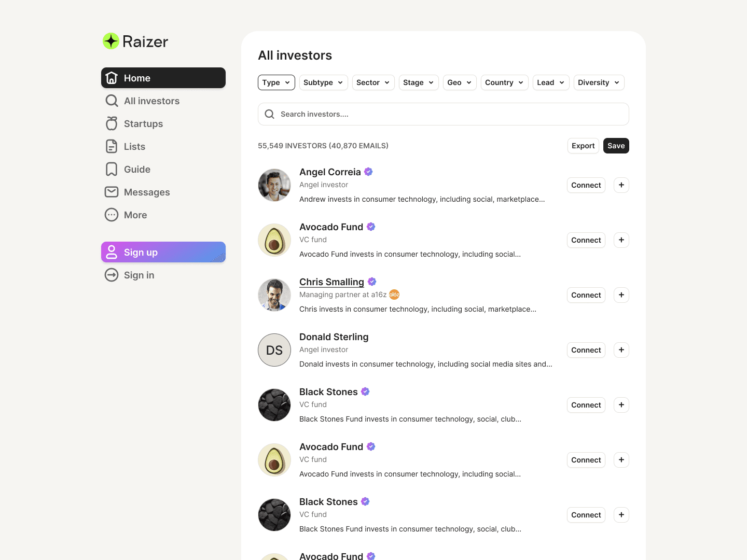Add the first Avocado Fund with plus icon

pyautogui.click(x=621, y=240)
